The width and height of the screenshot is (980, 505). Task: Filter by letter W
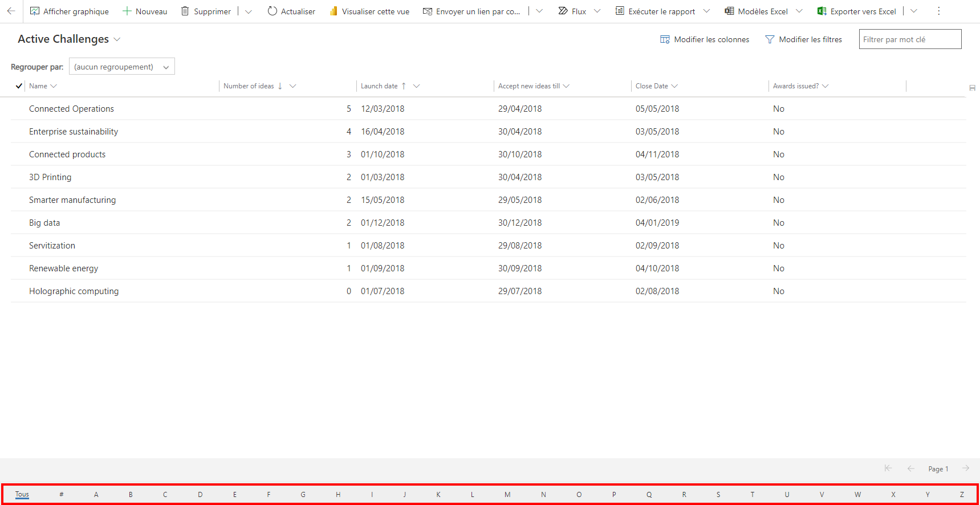858,495
